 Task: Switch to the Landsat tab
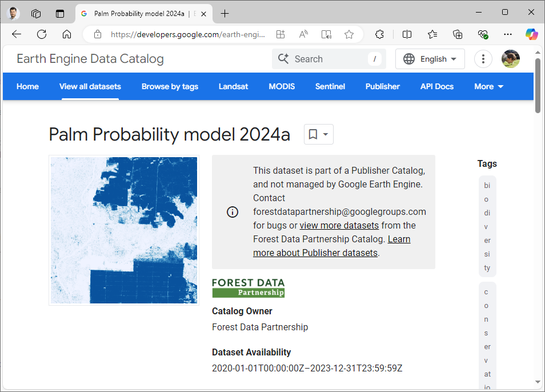pos(233,86)
